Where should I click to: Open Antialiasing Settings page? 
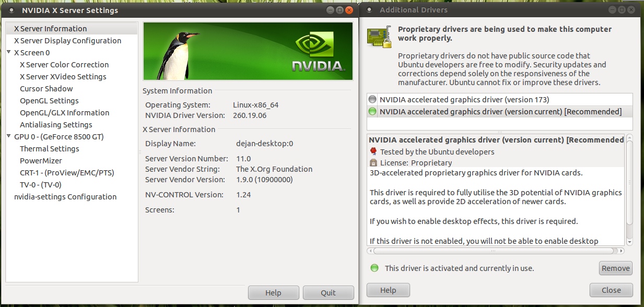(56, 125)
